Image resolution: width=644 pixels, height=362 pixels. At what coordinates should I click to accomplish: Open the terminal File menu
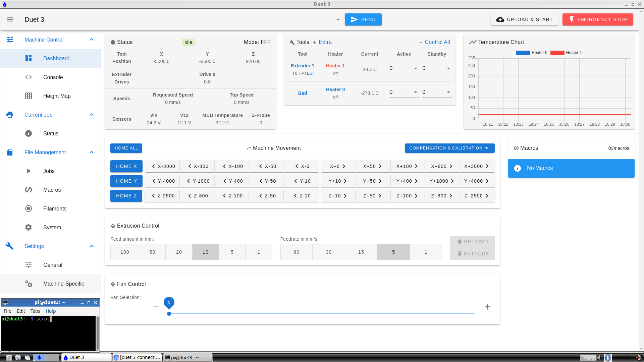7,311
